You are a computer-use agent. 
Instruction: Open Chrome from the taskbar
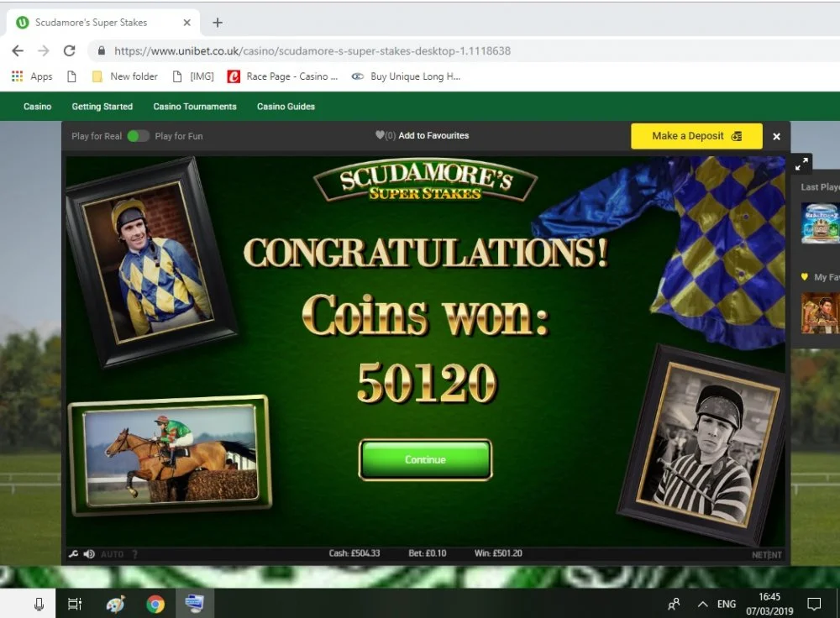(x=155, y=604)
